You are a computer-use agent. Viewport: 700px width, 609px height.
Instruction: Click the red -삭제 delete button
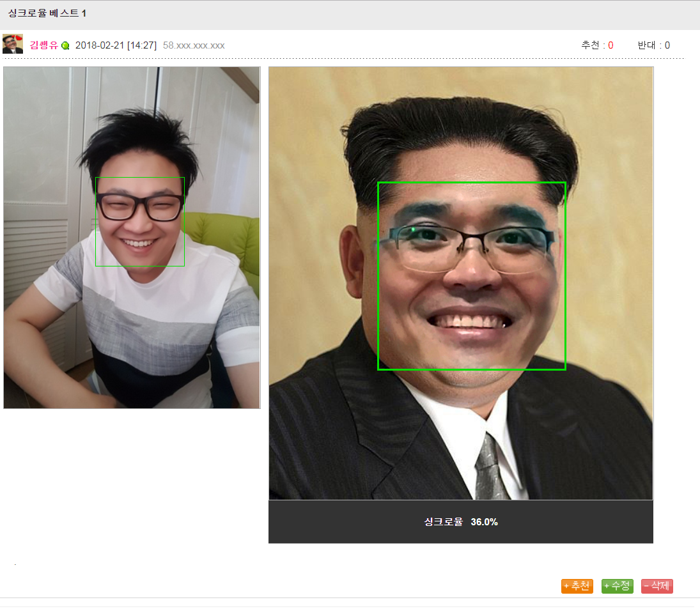click(x=657, y=586)
